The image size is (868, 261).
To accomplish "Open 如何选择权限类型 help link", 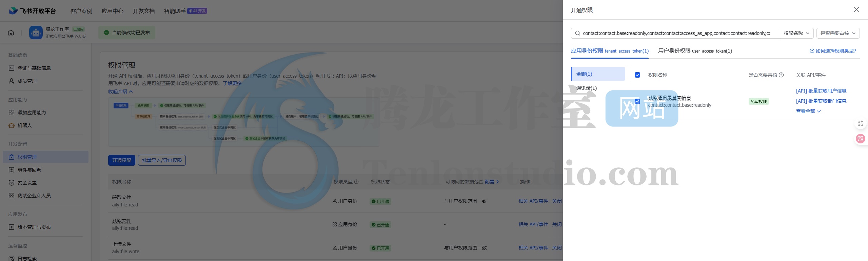I will pos(833,51).
